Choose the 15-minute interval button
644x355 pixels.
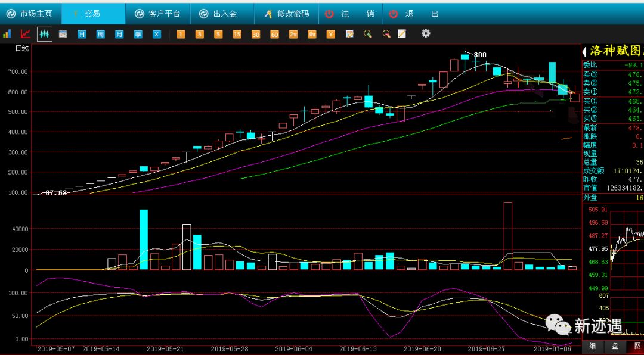tap(237, 34)
